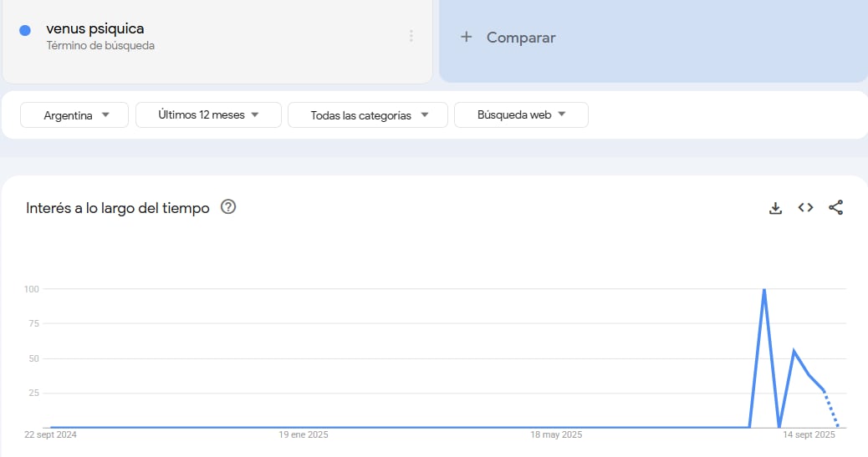Click the 50 y-axis value
This screenshot has height=457, width=868.
pyautogui.click(x=33, y=358)
